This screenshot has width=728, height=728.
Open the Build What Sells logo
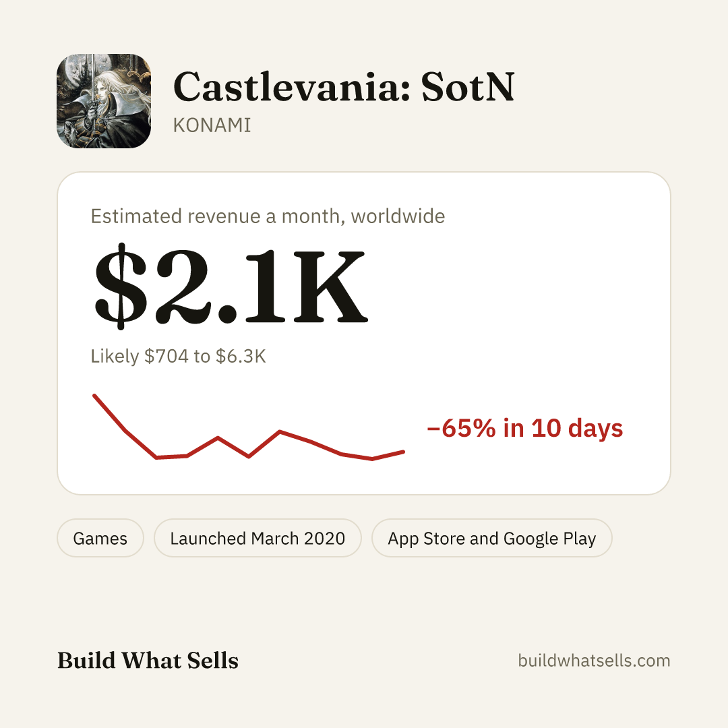[148, 661]
